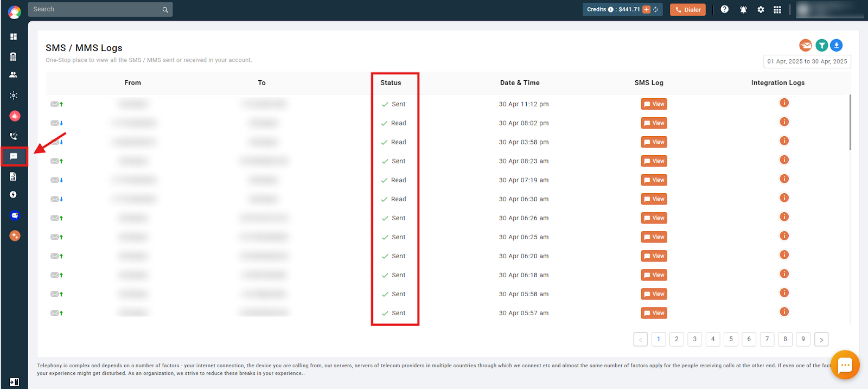Image resolution: width=868 pixels, height=389 pixels.
Task: View SMS log for 30 Apr 05:58 am
Action: (x=654, y=294)
